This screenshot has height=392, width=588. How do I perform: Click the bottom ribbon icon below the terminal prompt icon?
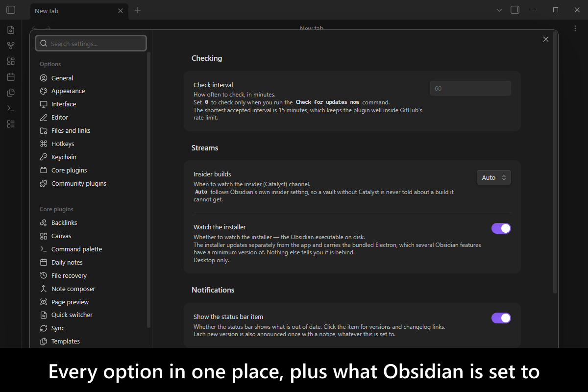click(x=11, y=124)
